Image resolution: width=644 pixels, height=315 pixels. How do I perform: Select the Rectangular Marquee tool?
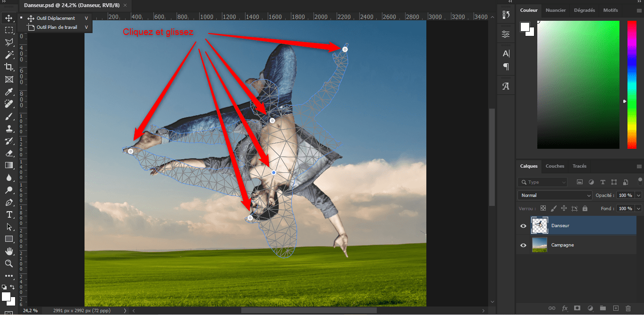8,30
